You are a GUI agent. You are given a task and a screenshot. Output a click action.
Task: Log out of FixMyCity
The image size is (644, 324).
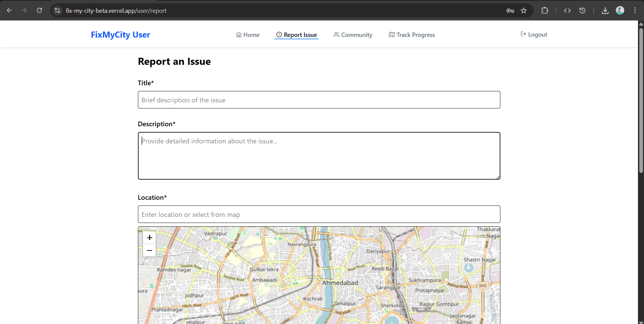click(534, 35)
